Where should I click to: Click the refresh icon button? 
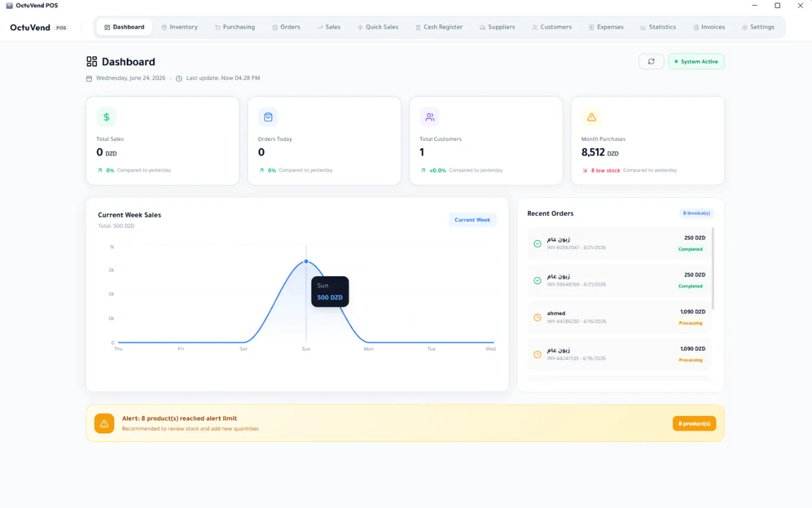(x=651, y=62)
